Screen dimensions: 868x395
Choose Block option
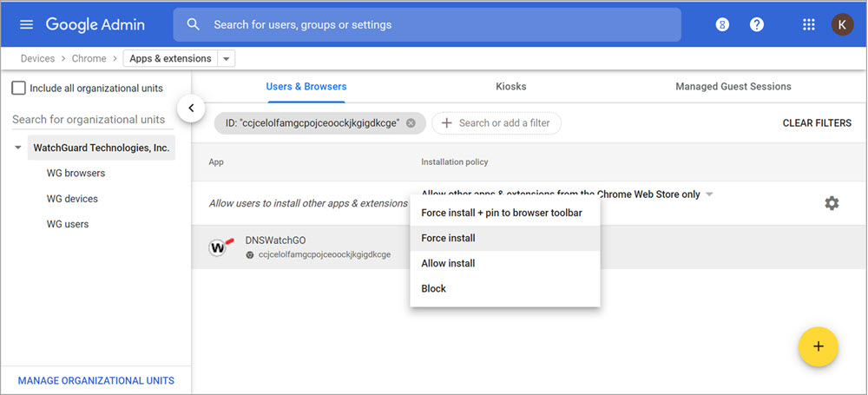click(x=505, y=288)
